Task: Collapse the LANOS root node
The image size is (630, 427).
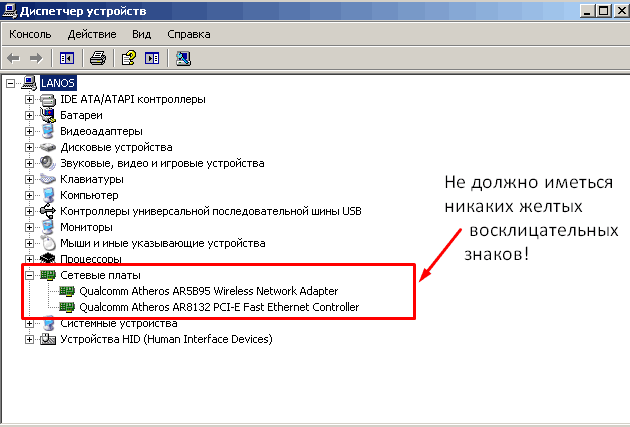Action: pos(10,83)
